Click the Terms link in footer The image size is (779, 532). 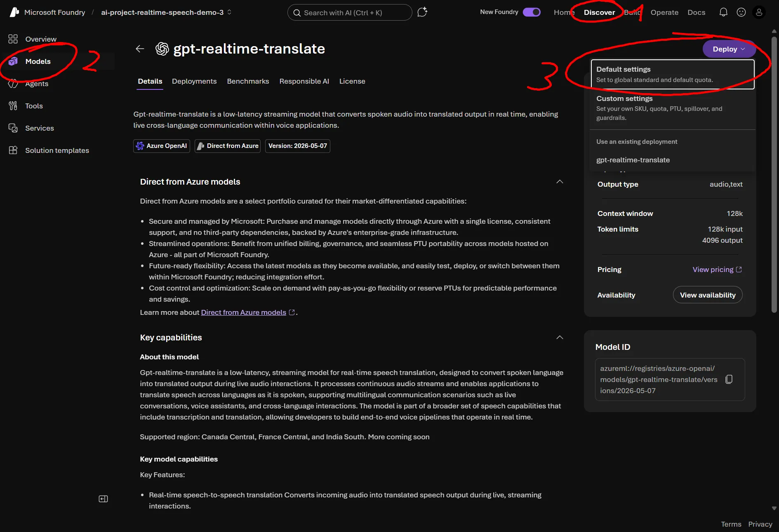731,524
